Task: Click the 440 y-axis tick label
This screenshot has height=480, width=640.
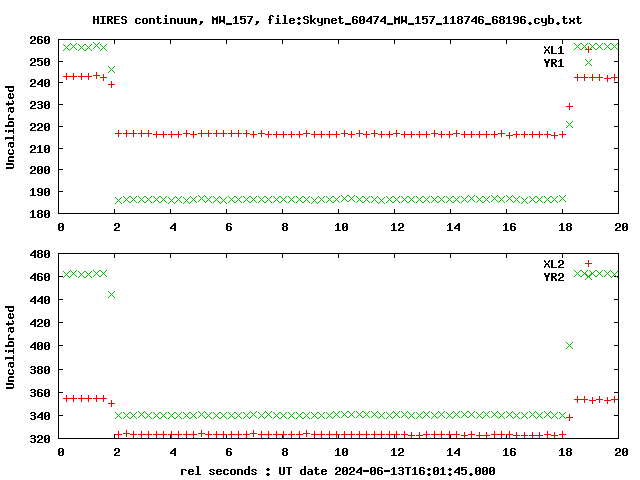Action: (x=40, y=300)
